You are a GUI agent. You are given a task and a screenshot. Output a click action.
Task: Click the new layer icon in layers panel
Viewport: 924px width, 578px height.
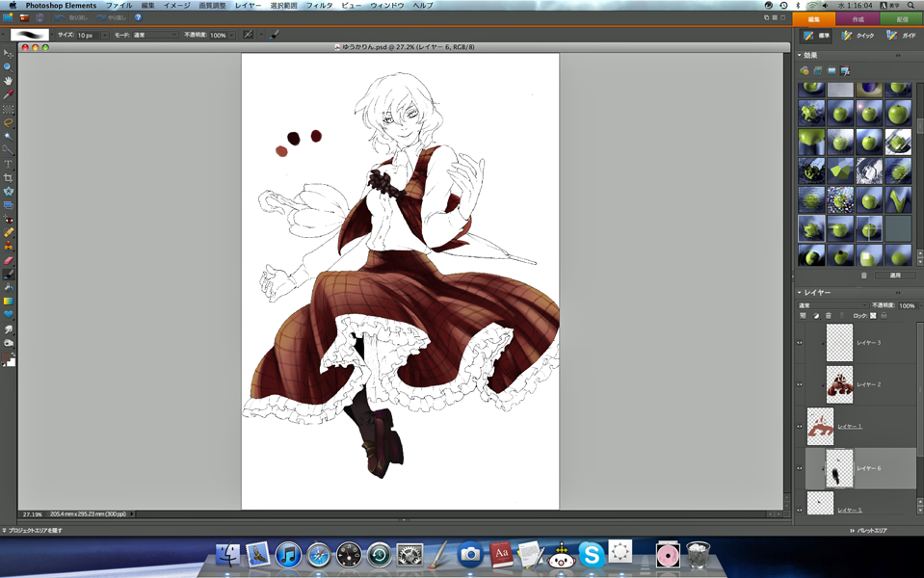click(803, 316)
